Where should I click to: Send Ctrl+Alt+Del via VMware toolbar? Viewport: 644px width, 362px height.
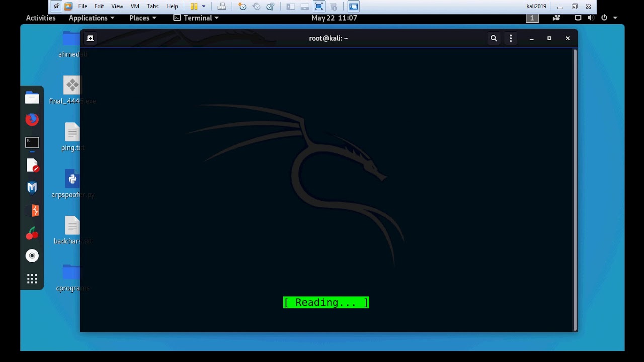coord(221,6)
